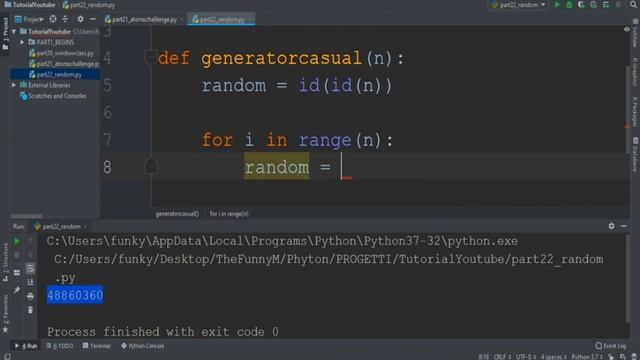The height and width of the screenshot is (360, 640).
Task: Collapse the TutorialYoutube root folder
Action: pos(14,31)
